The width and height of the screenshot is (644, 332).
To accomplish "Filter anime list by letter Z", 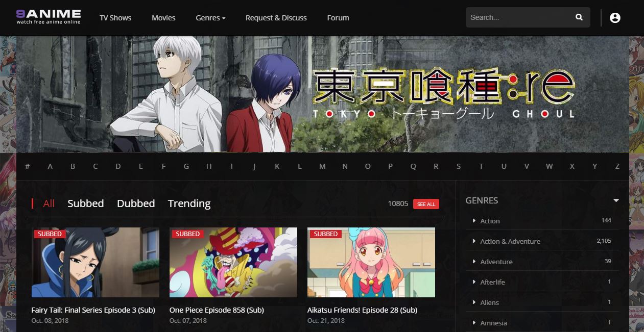I will coord(617,166).
